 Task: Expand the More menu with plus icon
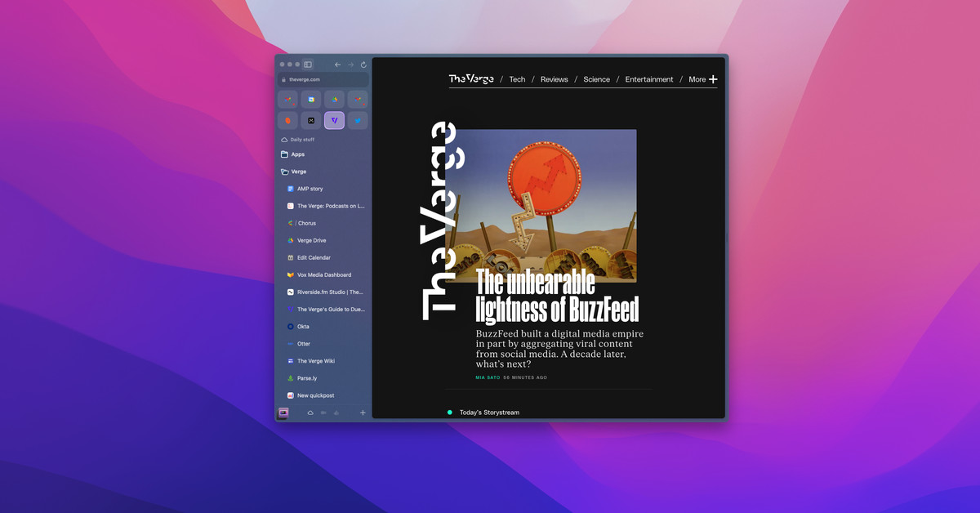click(x=703, y=79)
